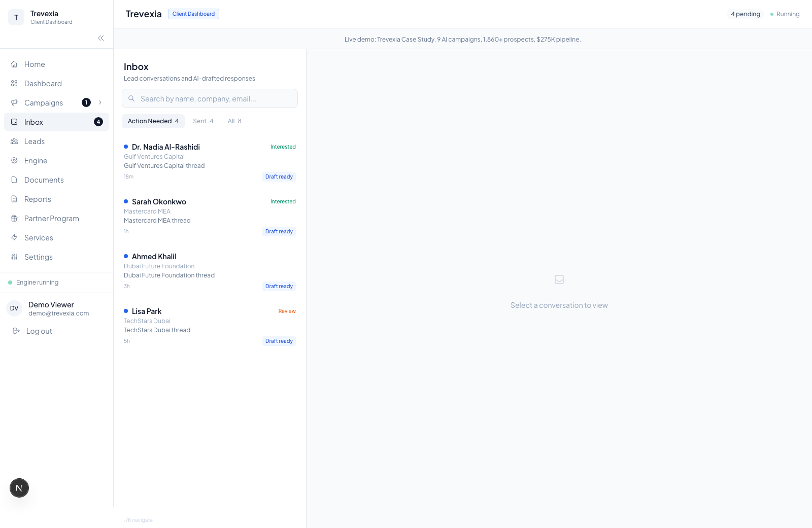Click the Engine running status
812x528 pixels.
(x=33, y=283)
